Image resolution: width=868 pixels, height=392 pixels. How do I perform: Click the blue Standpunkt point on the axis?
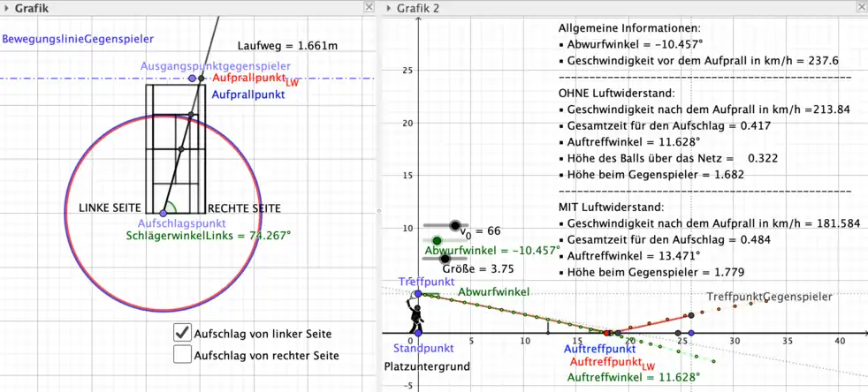coord(417,335)
